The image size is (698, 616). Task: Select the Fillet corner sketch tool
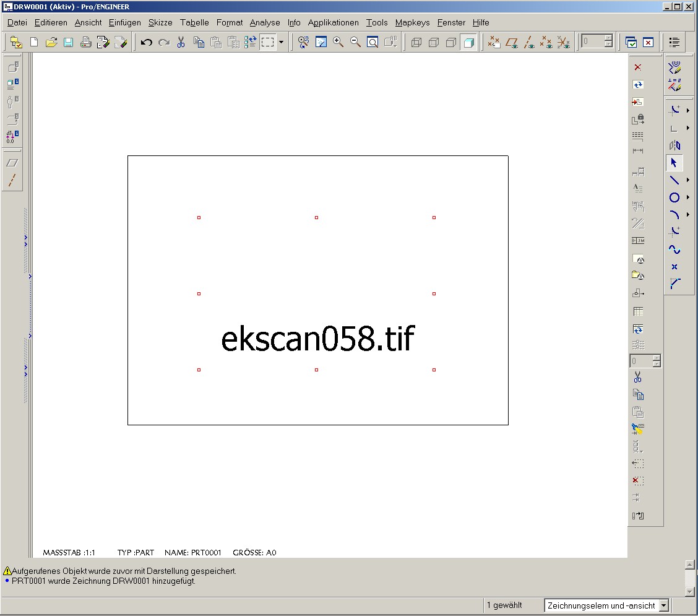point(674,284)
